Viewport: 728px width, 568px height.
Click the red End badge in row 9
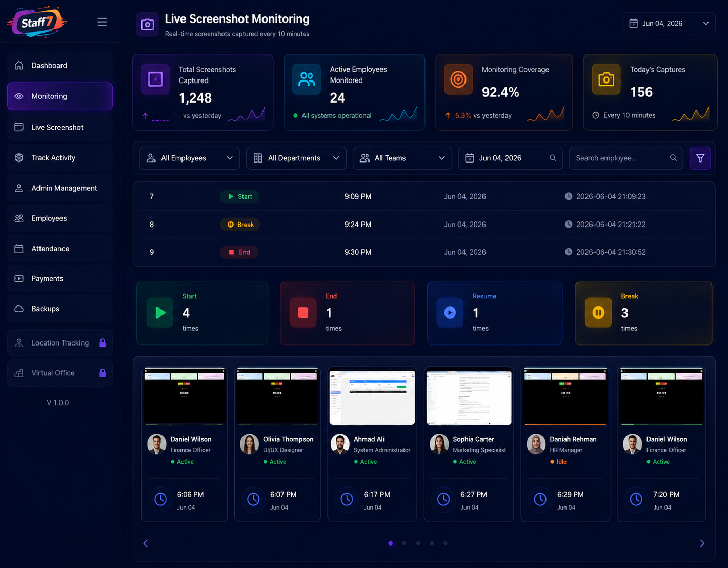click(x=239, y=252)
